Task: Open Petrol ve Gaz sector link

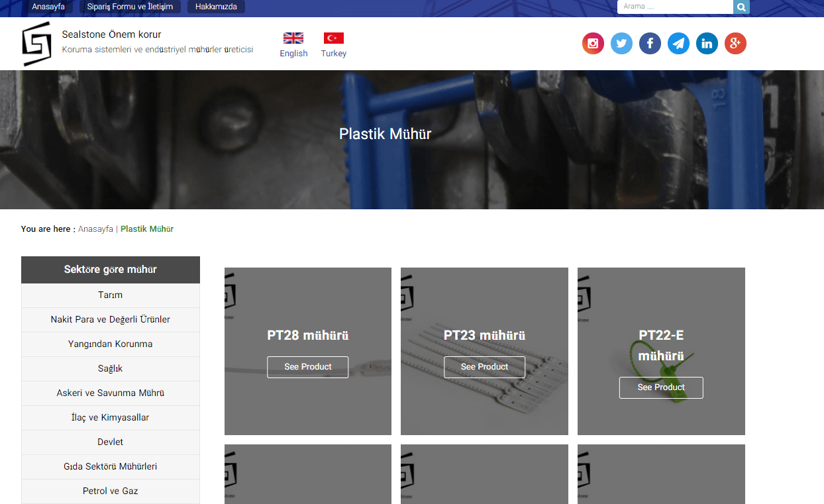Action: tap(111, 491)
